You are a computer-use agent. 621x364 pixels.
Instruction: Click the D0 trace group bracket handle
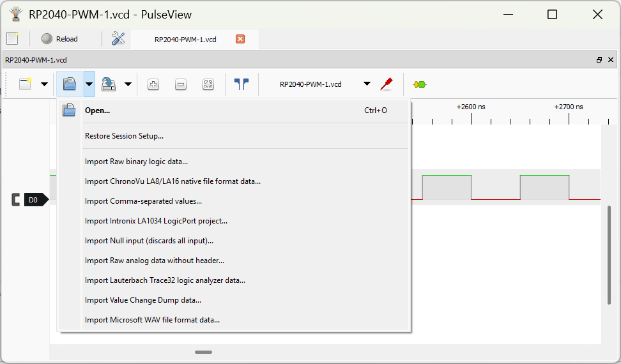15,200
